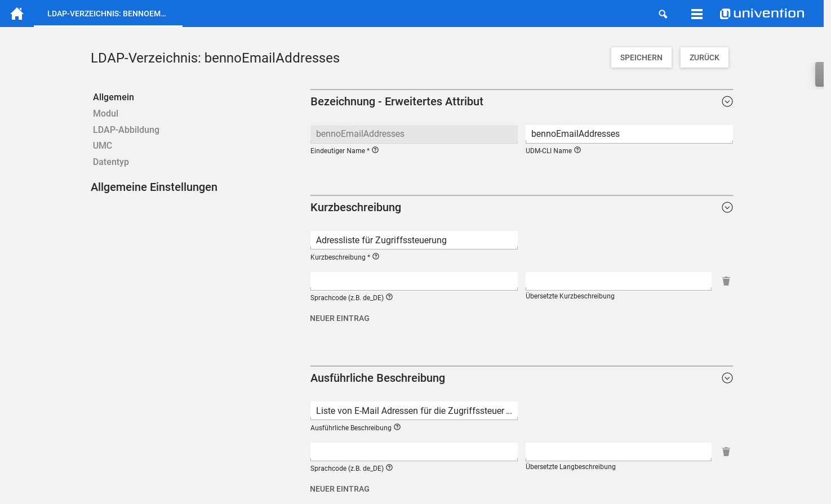This screenshot has height=504, width=831.
Task: Click Zurück to go back
Action: tap(704, 57)
